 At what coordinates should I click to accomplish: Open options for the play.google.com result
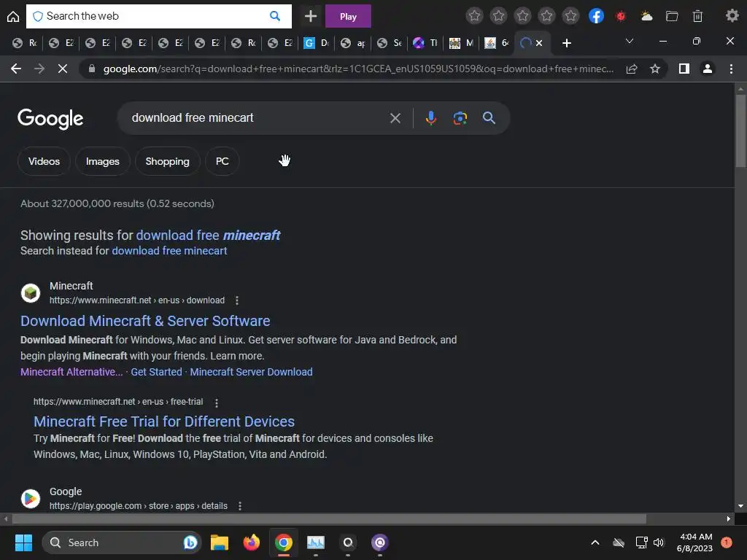(239, 506)
